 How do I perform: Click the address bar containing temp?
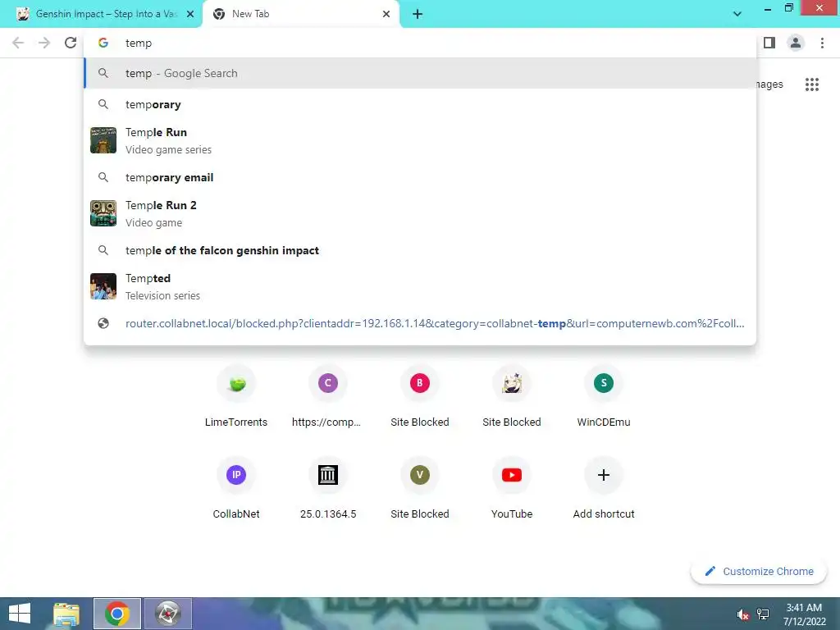pyautogui.click(x=420, y=43)
